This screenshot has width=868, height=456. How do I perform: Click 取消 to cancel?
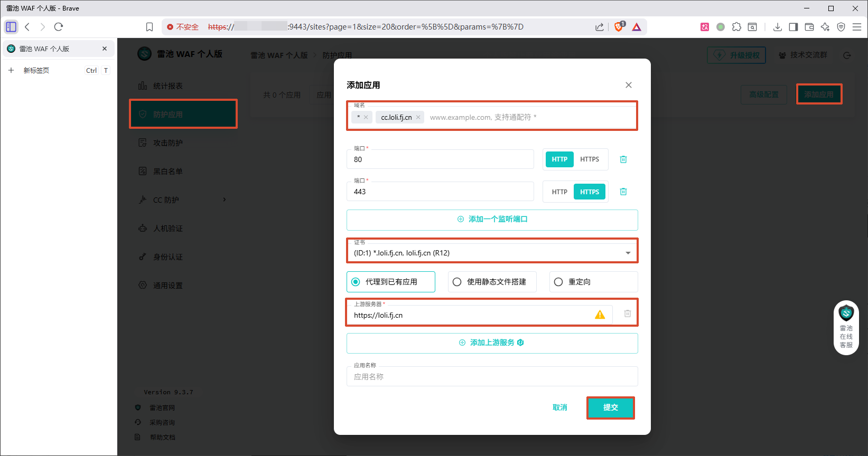click(560, 407)
